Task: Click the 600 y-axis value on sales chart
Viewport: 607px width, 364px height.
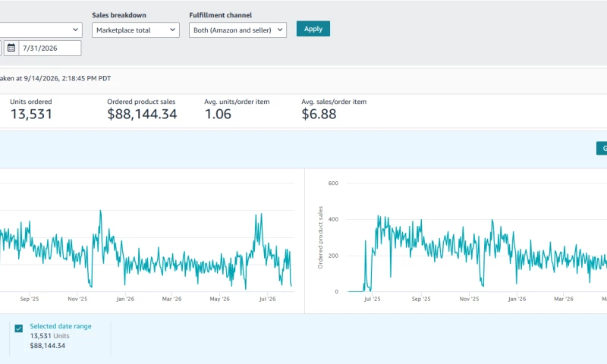Action: pos(333,184)
